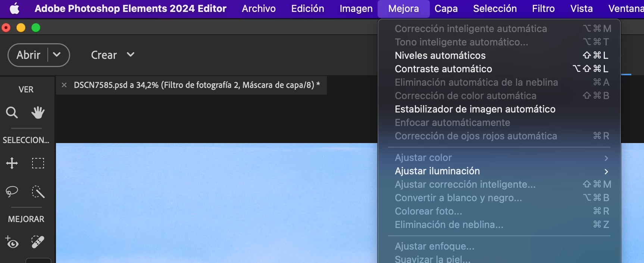Select the Zoom magnifier tool
644x263 pixels.
click(x=12, y=112)
